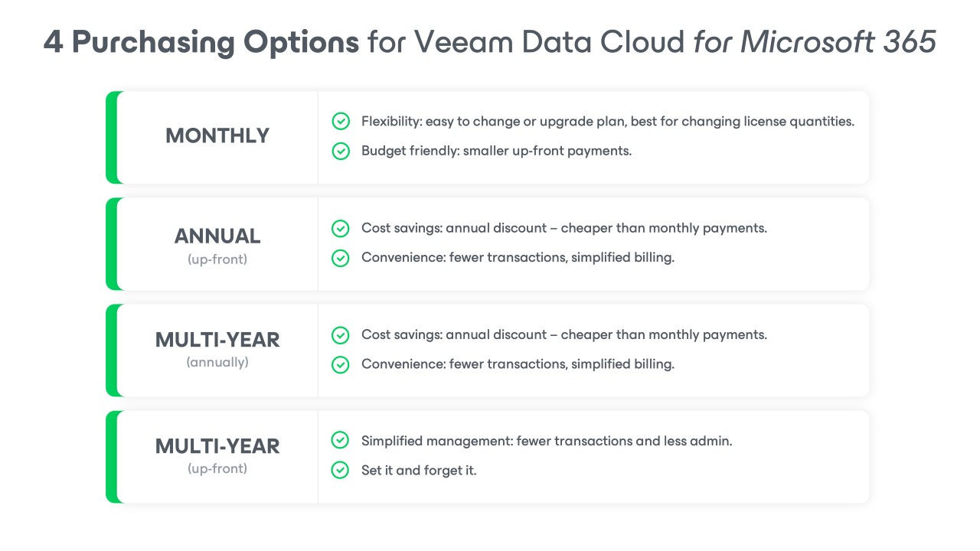Select the "Convenience" checkmark in Annual card

click(341, 258)
